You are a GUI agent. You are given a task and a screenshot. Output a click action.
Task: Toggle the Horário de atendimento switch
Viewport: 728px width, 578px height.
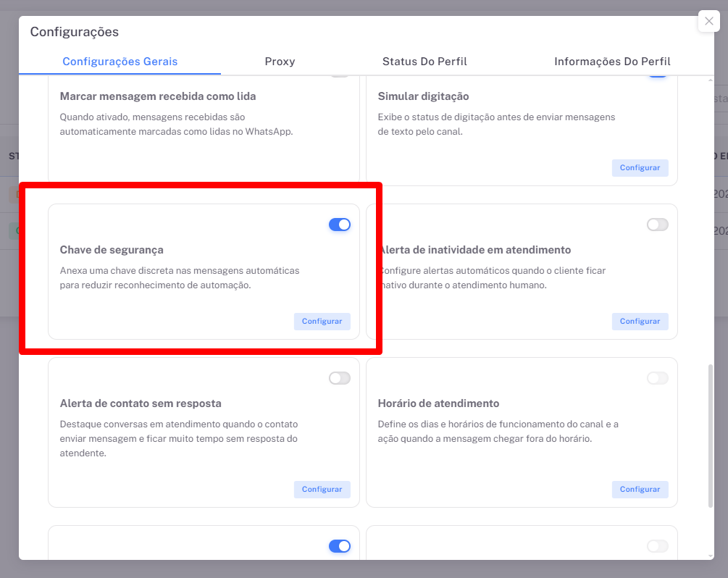click(x=658, y=378)
